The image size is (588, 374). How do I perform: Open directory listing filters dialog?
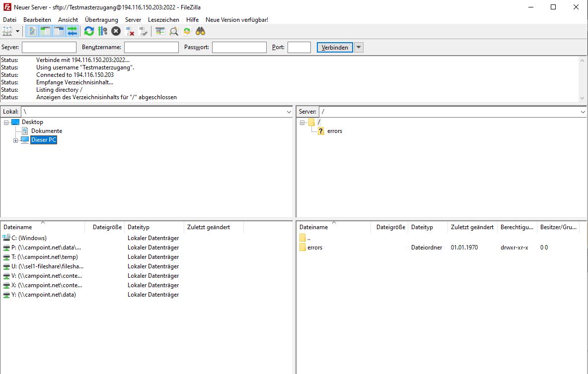click(160, 31)
